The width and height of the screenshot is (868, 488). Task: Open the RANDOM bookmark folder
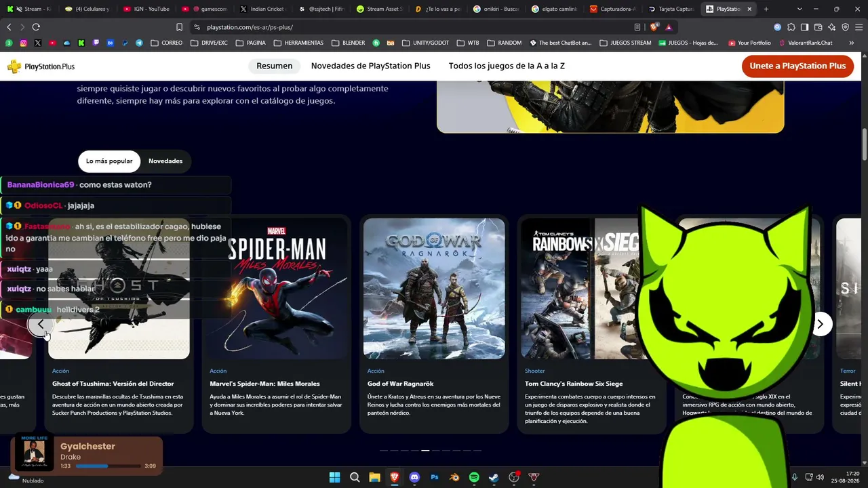click(x=504, y=43)
